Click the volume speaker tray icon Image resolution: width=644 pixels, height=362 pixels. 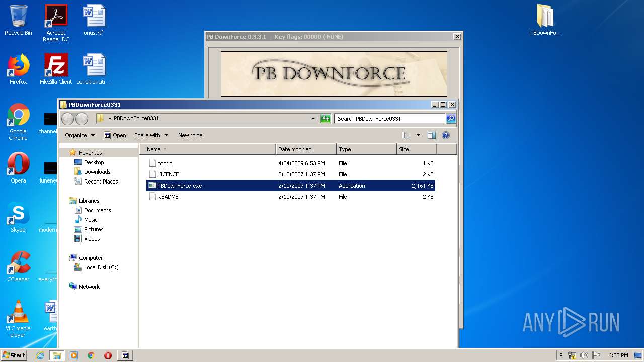click(584, 355)
